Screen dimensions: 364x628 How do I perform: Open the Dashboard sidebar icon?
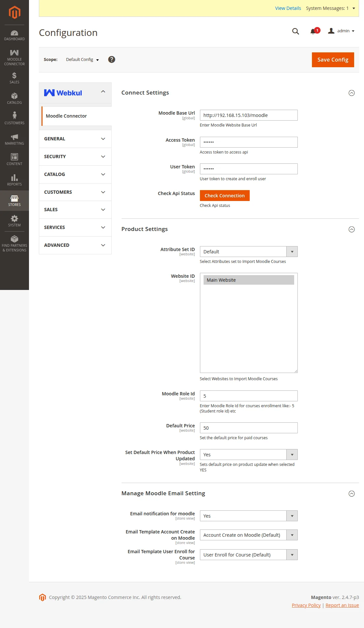tap(14, 35)
